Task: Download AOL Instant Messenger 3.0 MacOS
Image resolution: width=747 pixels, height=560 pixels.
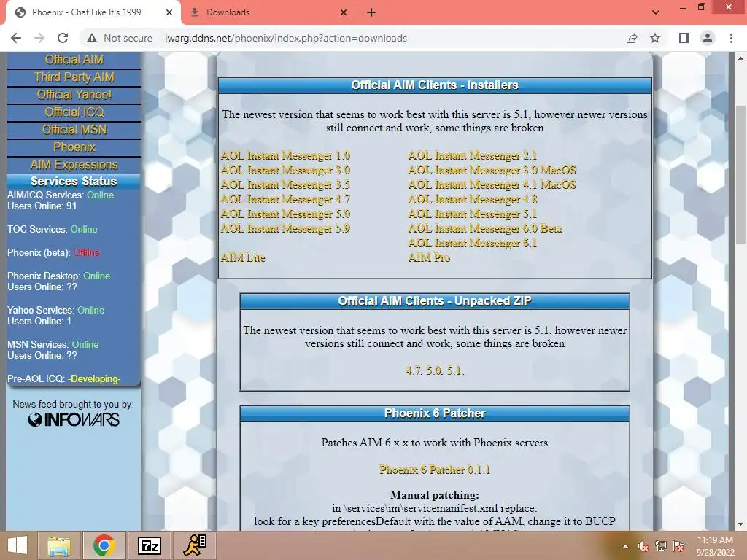Action: (492, 170)
